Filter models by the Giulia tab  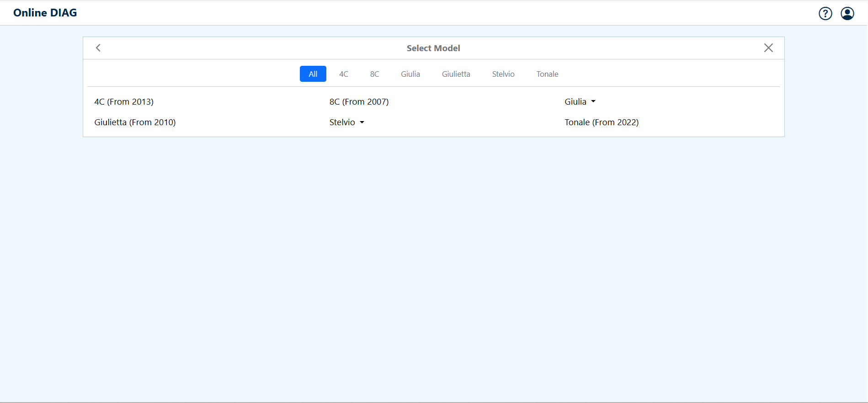point(410,74)
